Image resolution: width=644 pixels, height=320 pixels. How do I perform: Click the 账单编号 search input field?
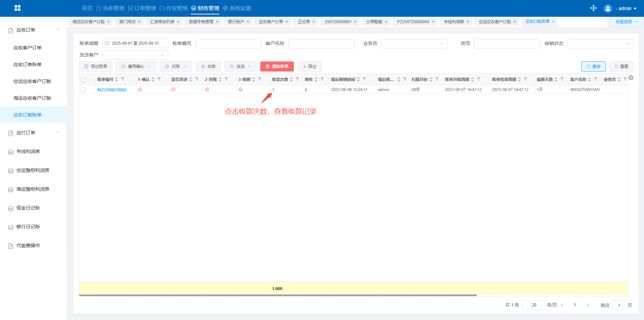(228, 44)
